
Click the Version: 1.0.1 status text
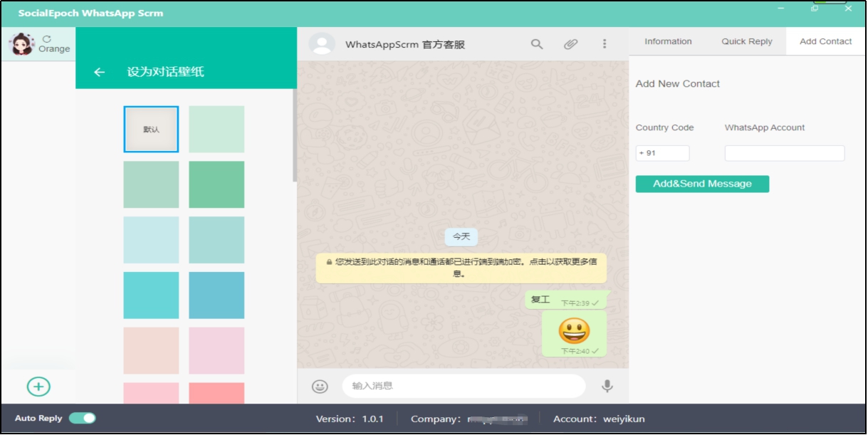(x=350, y=419)
